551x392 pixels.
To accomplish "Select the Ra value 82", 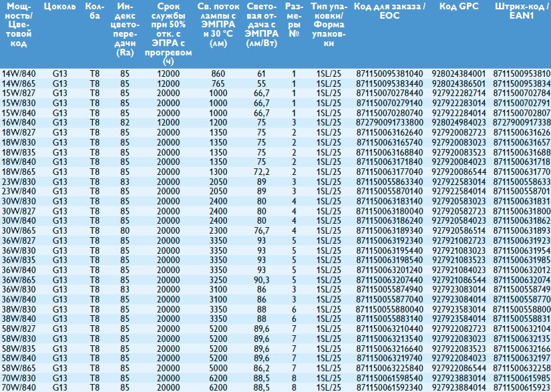I will tap(125, 122).
